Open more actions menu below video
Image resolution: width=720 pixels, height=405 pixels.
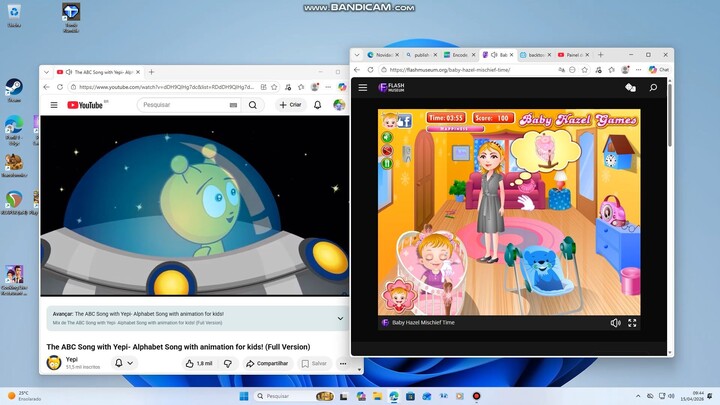click(343, 364)
